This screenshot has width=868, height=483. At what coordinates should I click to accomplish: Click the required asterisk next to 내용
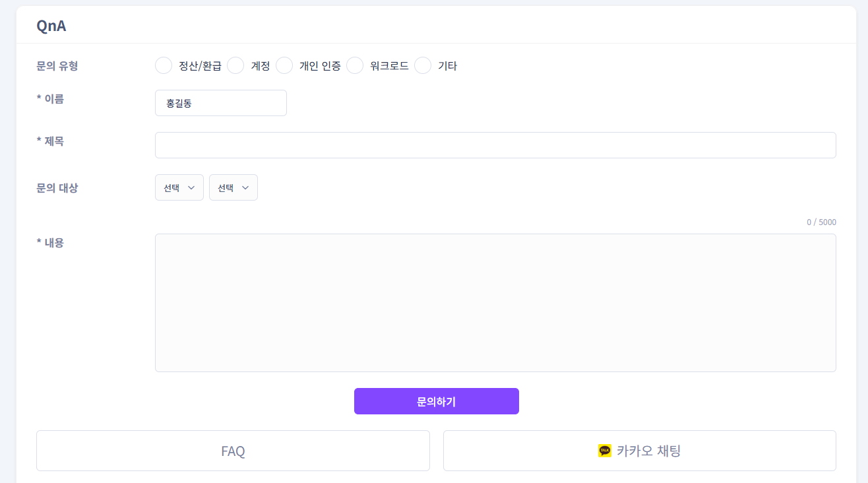tap(40, 242)
